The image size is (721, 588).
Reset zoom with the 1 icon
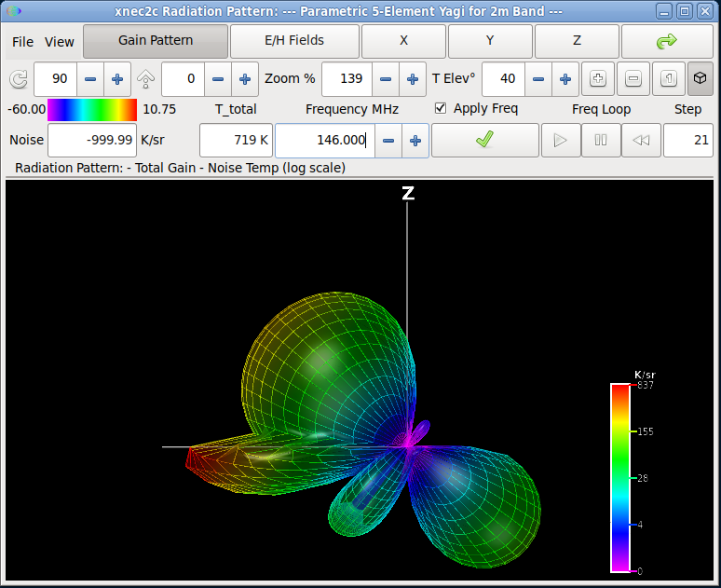tap(669, 79)
